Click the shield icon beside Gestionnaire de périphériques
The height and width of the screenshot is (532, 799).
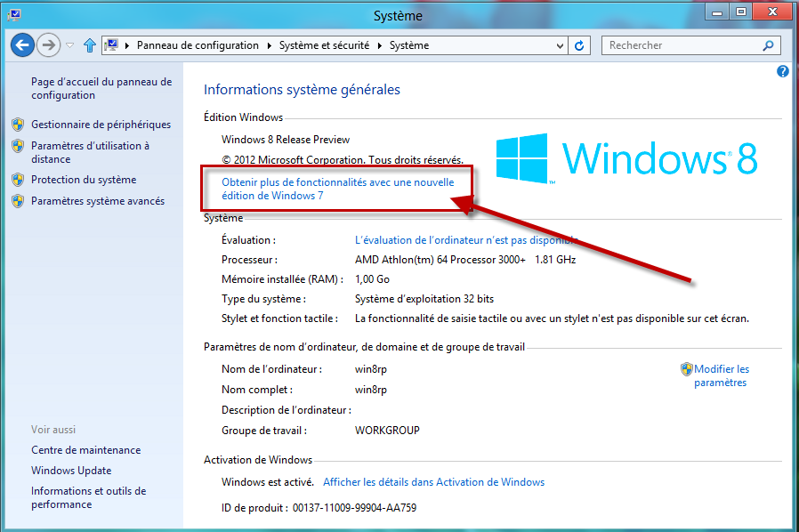(x=18, y=125)
